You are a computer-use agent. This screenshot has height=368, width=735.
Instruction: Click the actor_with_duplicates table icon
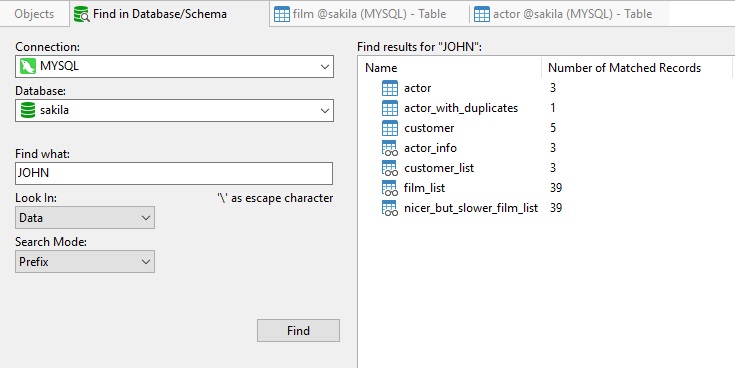pos(390,108)
